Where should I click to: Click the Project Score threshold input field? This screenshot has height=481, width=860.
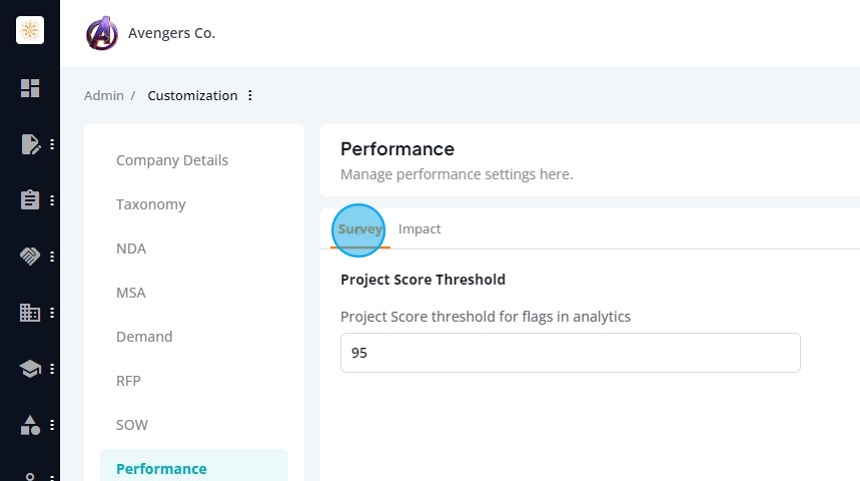point(570,353)
